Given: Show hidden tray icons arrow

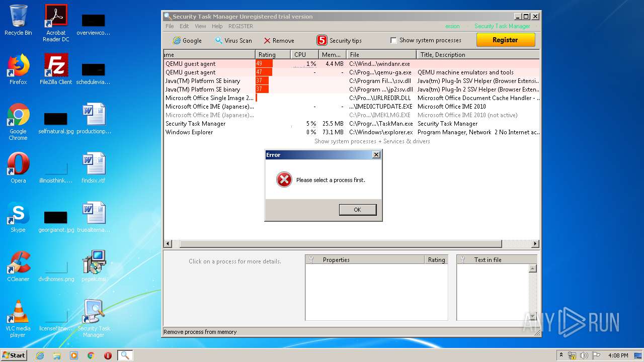Looking at the screenshot, I should click(x=561, y=355).
